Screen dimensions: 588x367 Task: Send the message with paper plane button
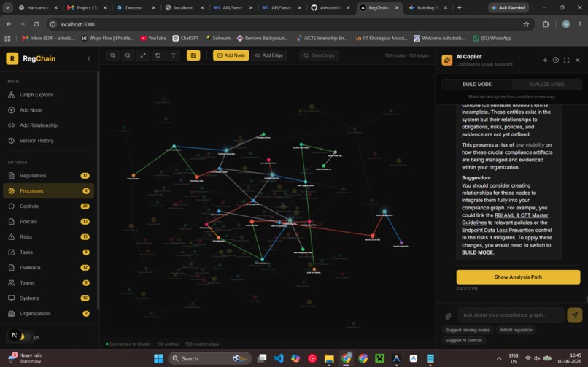574,315
